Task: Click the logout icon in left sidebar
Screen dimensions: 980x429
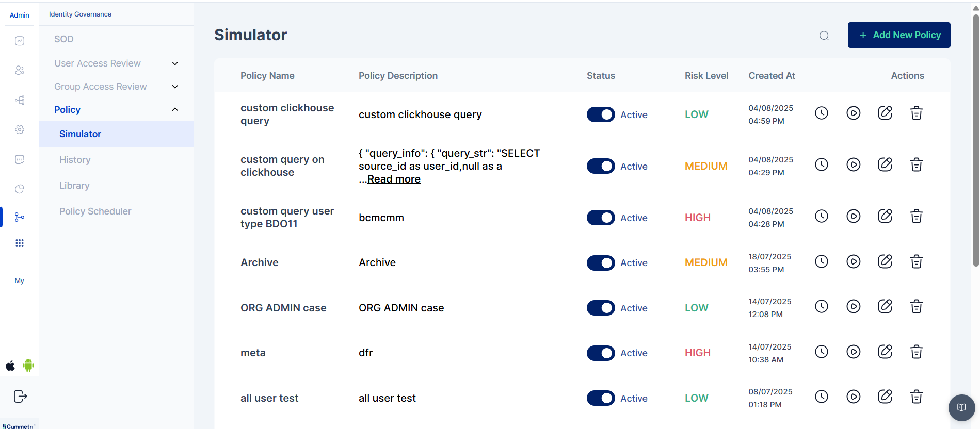Action: 20,396
